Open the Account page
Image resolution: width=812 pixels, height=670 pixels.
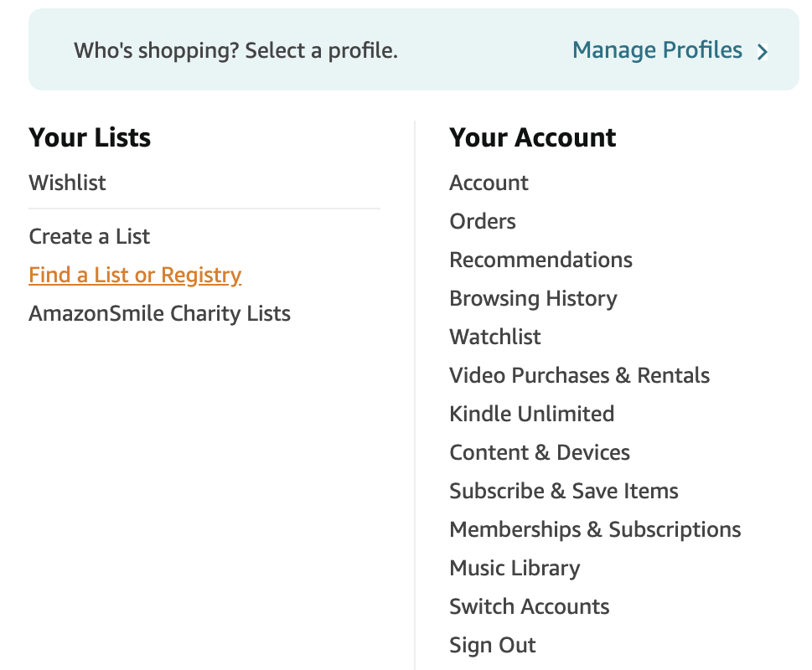tap(489, 183)
